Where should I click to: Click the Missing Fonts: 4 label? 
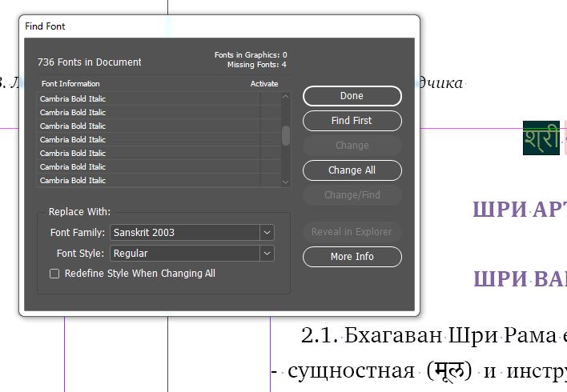pyautogui.click(x=257, y=65)
